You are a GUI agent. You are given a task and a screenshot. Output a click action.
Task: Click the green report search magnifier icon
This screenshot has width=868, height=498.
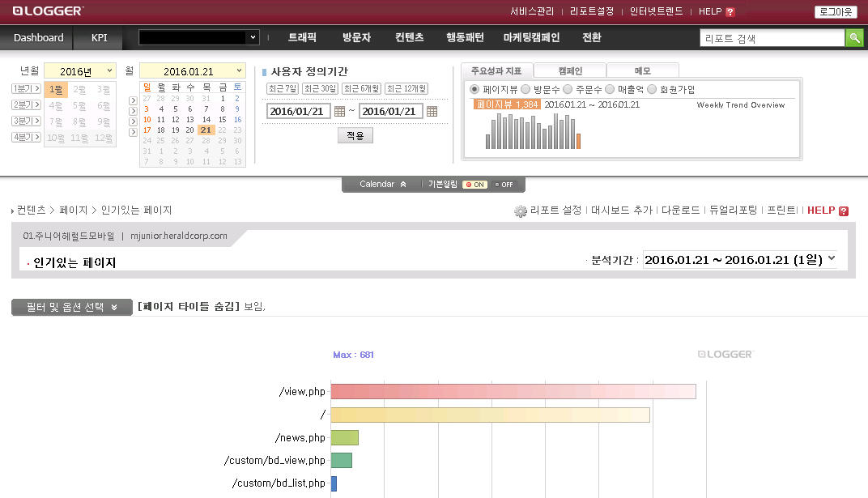(x=854, y=38)
